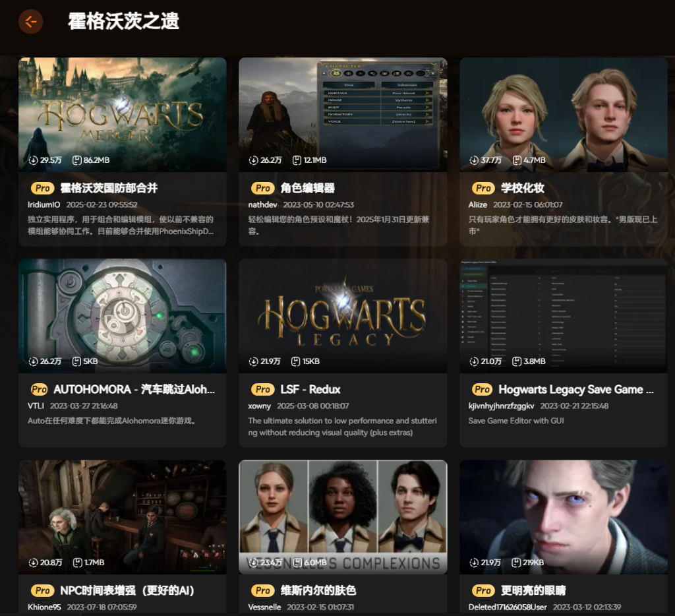Click the Pro badge beside 更明亮的眼睛

point(484,590)
